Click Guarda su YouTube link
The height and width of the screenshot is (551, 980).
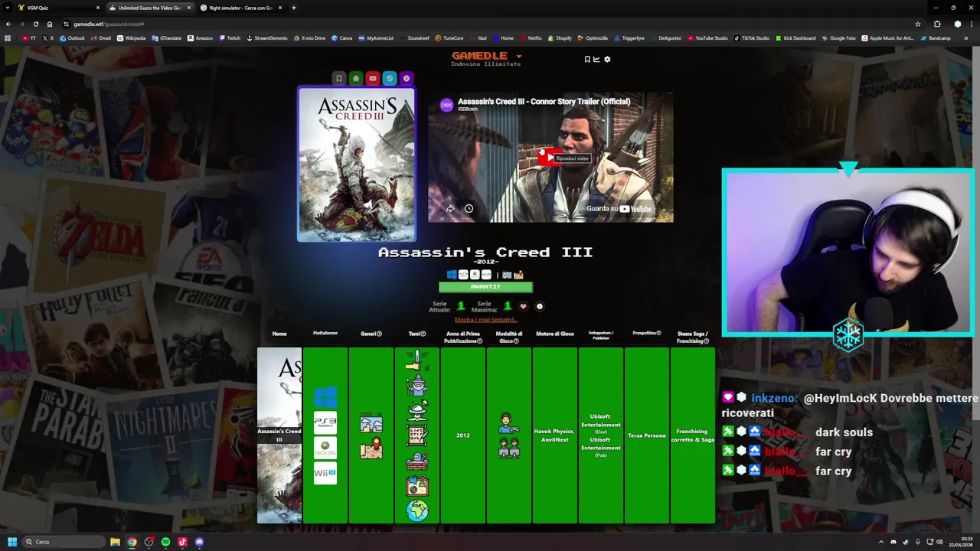(619, 209)
